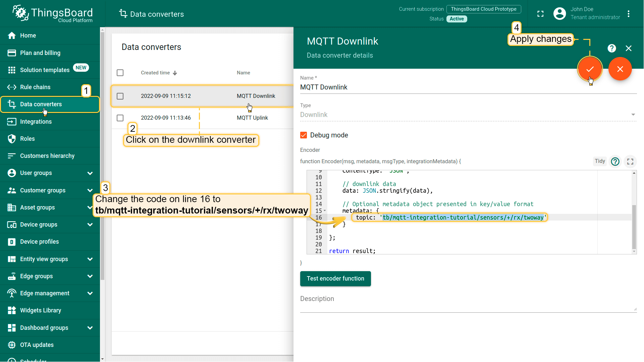
Task: Select the MQTT Uplink row checkbox
Action: (120, 118)
